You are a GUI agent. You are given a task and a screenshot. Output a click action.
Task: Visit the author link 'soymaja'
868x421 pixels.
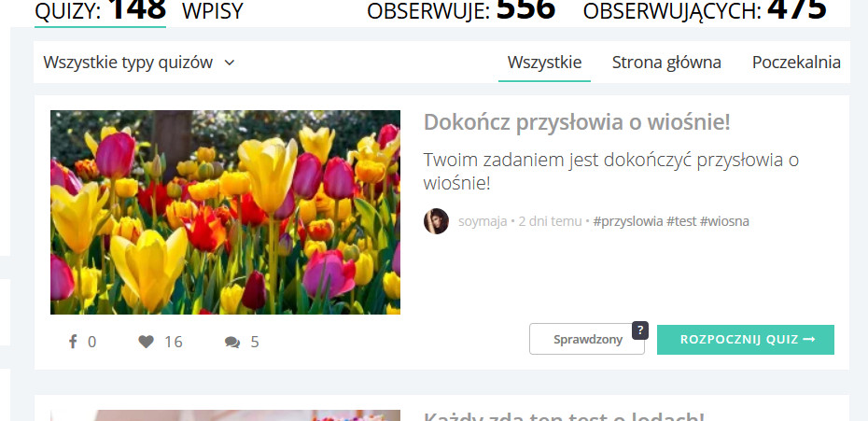pos(483,221)
